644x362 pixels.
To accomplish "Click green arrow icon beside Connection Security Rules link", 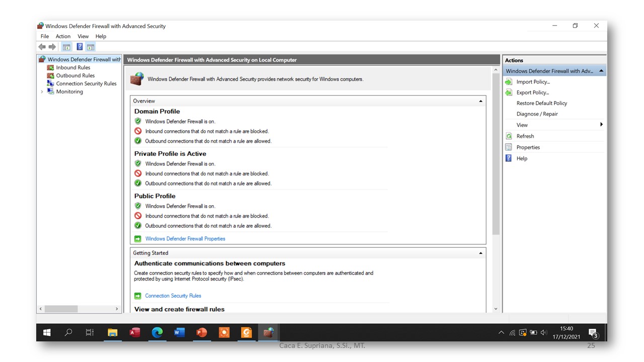I will (138, 296).
